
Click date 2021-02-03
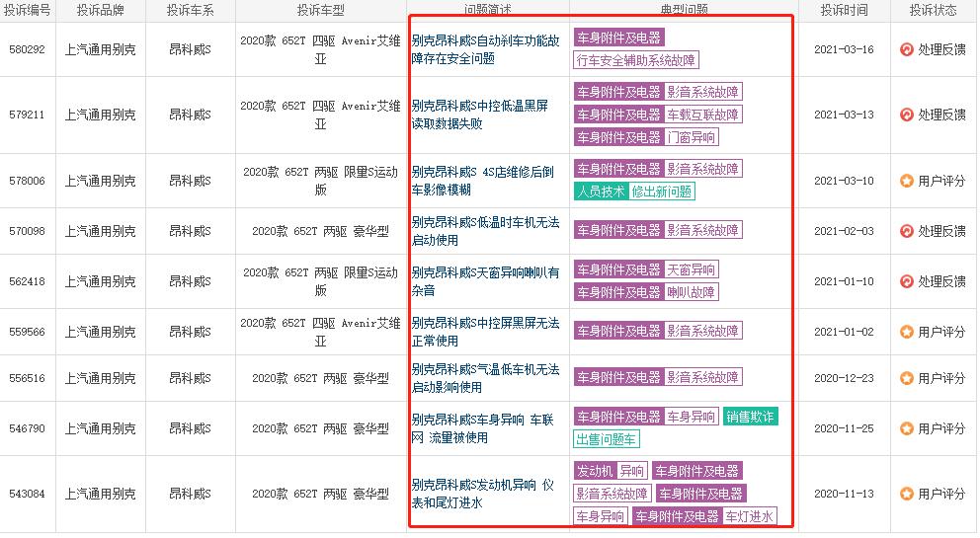tap(844, 231)
